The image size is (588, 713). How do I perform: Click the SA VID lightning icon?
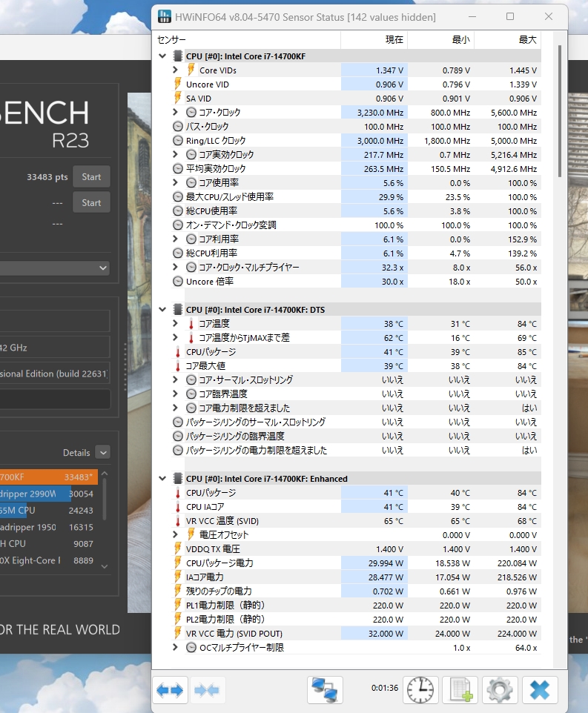pos(178,98)
